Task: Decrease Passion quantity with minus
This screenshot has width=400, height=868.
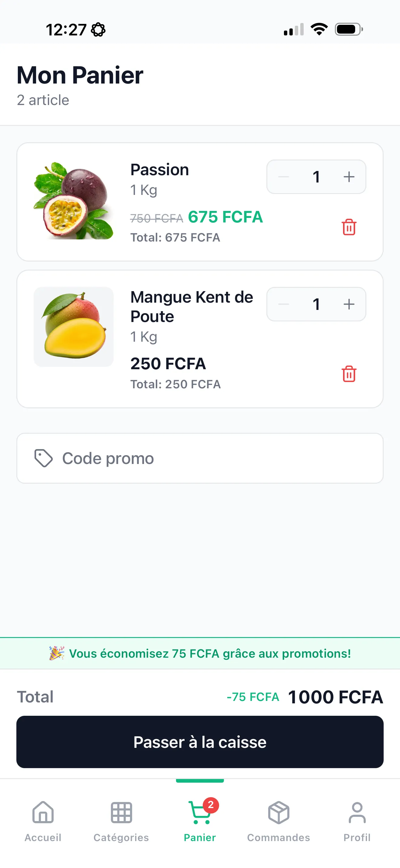Action: (x=284, y=177)
